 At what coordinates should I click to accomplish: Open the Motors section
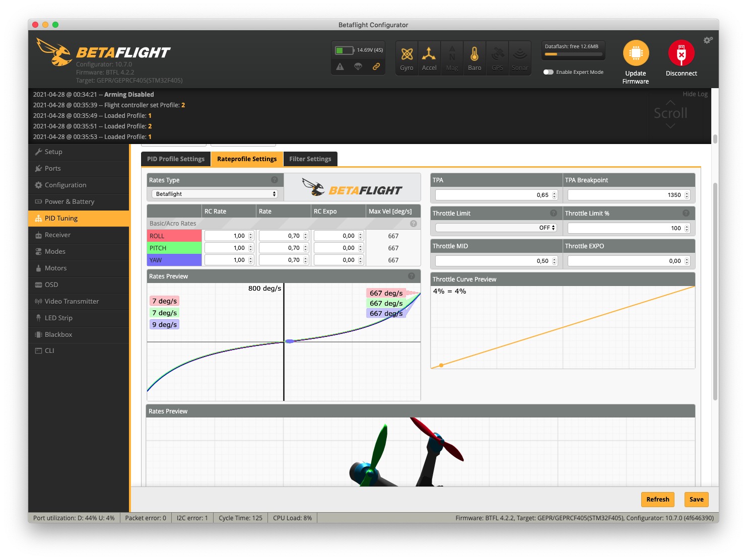pos(79,268)
